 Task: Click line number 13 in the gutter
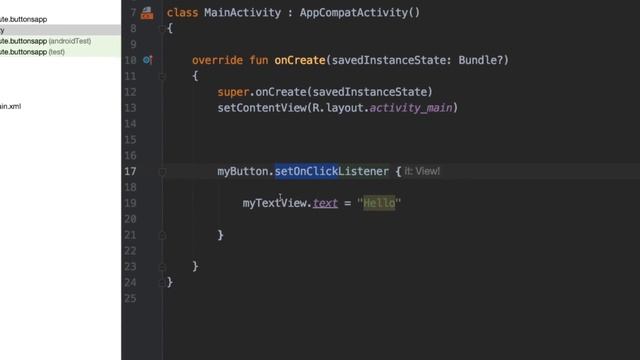130,108
